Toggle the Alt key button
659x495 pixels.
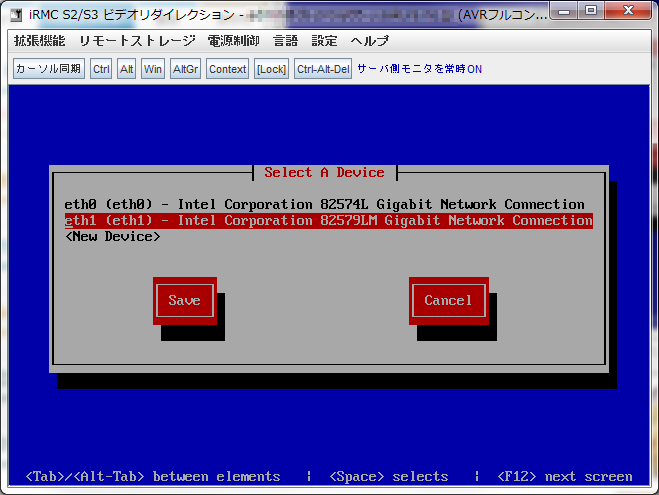point(126,69)
